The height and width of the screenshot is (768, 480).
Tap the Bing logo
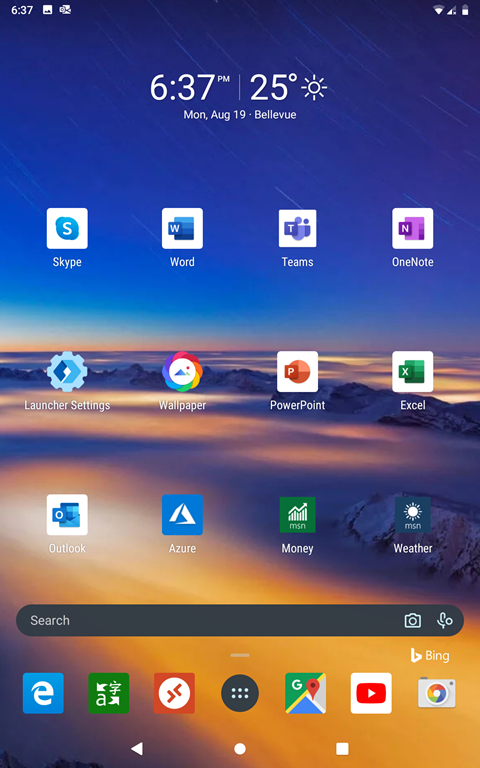coord(430,655)
